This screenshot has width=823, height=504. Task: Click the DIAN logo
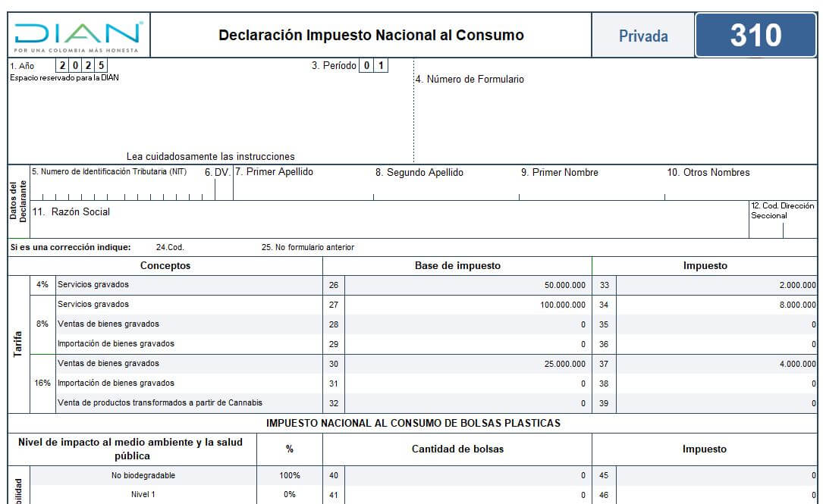(x=79, y=36)
